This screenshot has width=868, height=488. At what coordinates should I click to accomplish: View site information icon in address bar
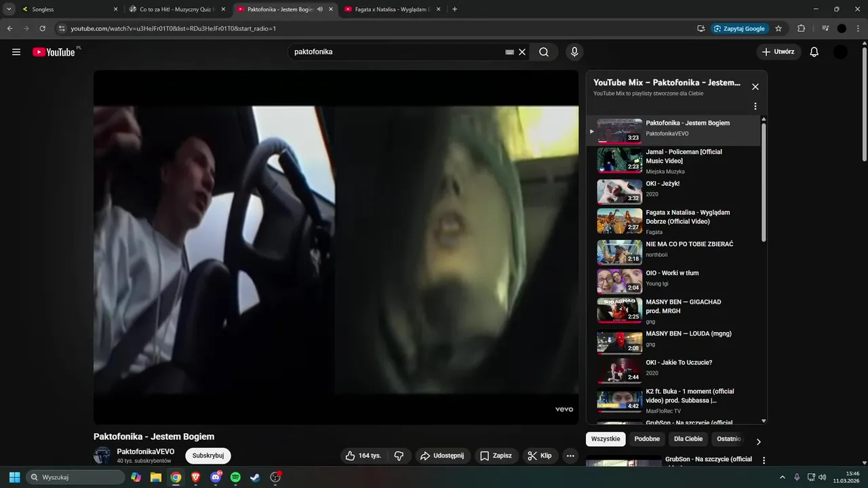[x=62, y=28]
